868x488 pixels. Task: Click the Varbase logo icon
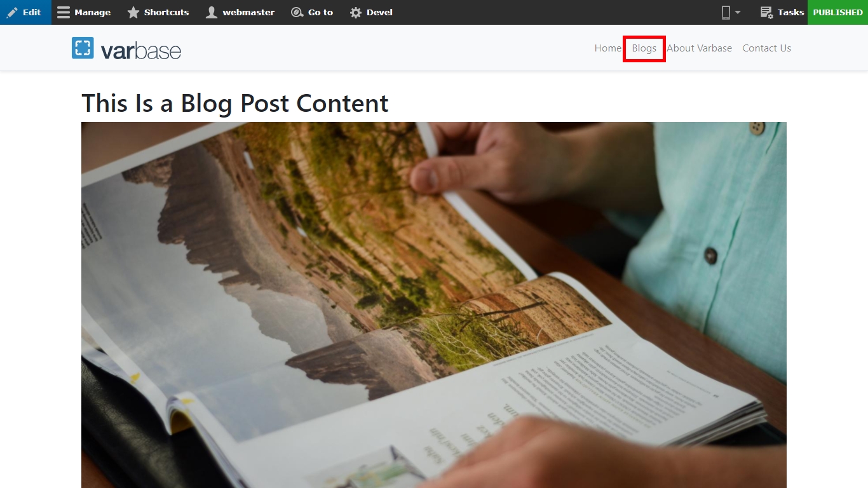(83, 48)
